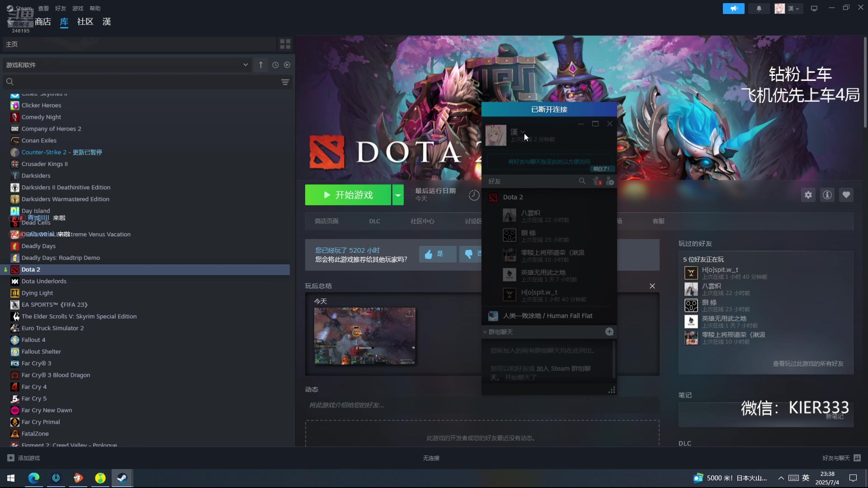868x488 pixels.
Task: Open Dota 2 manage settings gear
Action: pyautogui.click(x=808, y=195)
